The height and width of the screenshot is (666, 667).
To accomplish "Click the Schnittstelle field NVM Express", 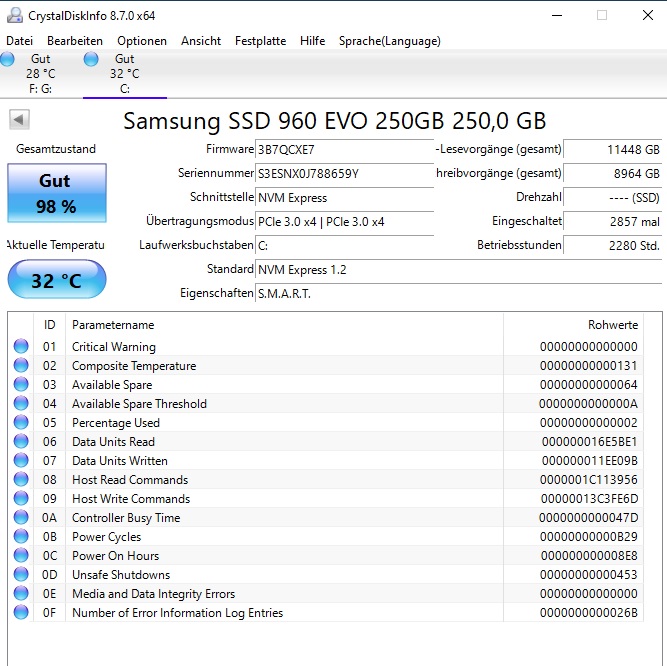I will [345, 198].
